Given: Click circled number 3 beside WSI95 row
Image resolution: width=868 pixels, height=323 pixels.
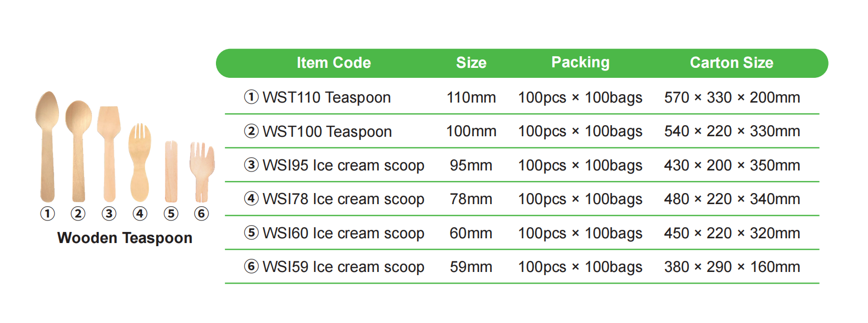Looking at the screenshot, I should [x=251, y=165].
